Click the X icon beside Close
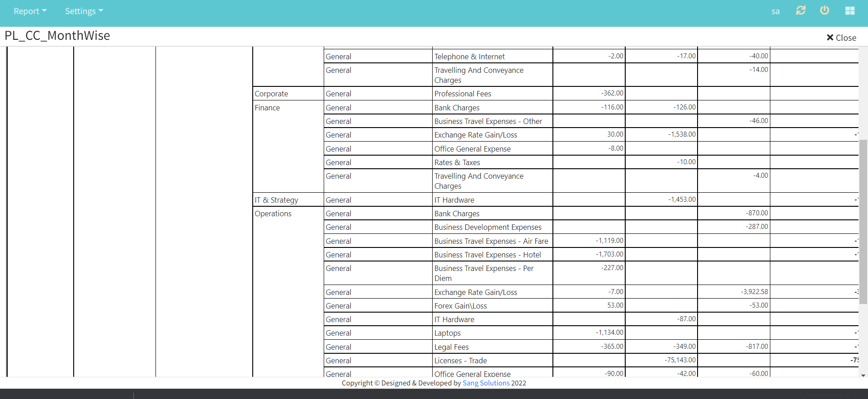 coord(830,38)
